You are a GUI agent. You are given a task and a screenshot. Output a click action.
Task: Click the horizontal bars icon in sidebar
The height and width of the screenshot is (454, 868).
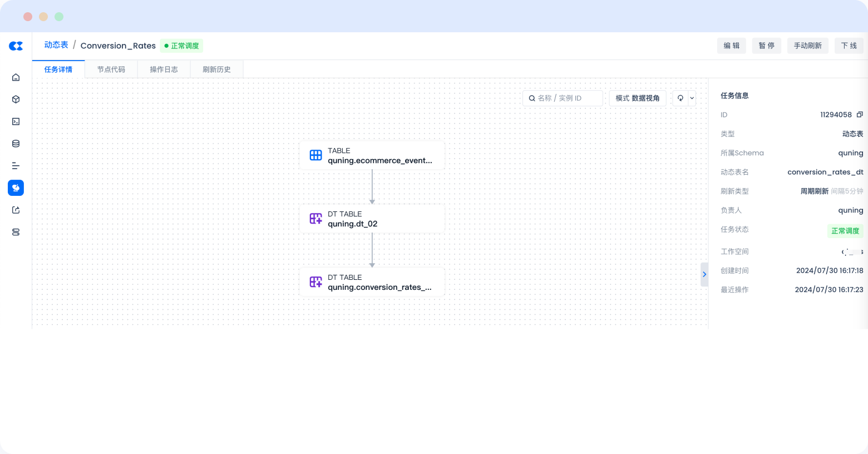(x=16, y=166)
